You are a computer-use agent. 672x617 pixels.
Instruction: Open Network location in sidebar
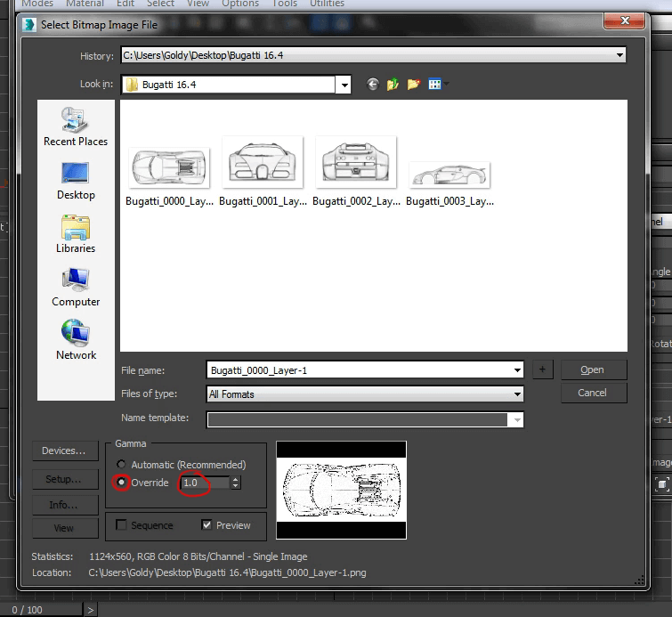(76, 340)
